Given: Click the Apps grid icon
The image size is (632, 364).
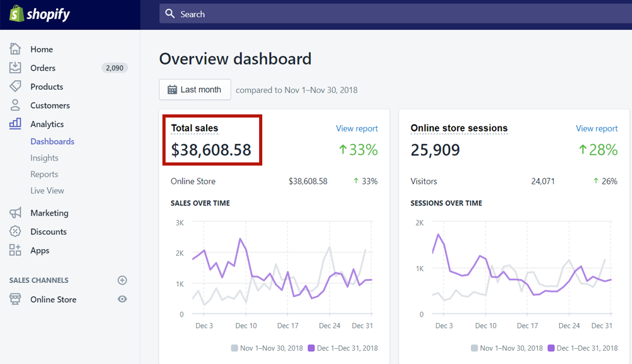Looking at the screenshot, I should [15, 250].
